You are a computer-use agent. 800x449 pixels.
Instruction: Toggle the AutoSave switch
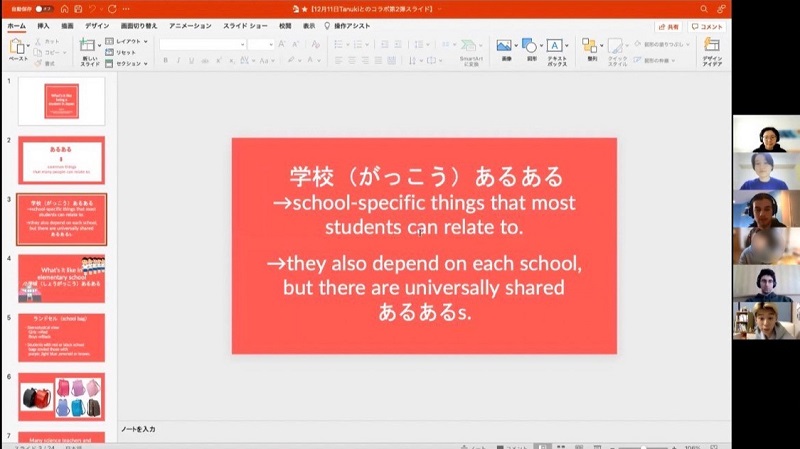[42, 9]
